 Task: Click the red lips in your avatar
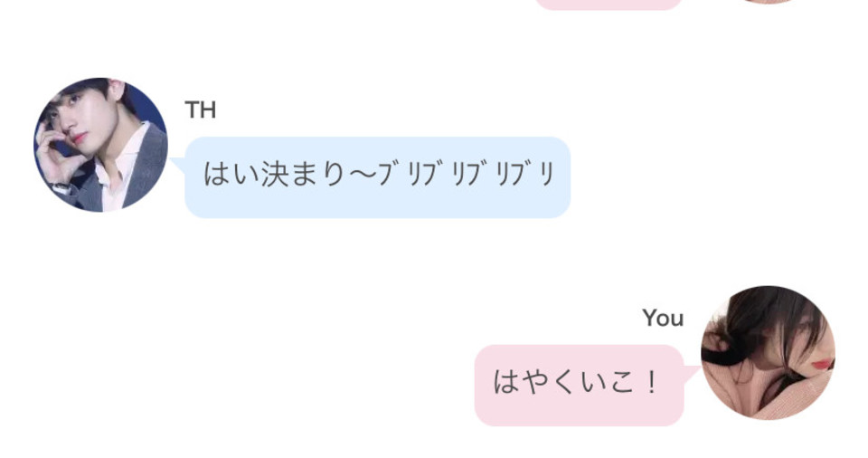pyautogui.click(x=822, y=364)
